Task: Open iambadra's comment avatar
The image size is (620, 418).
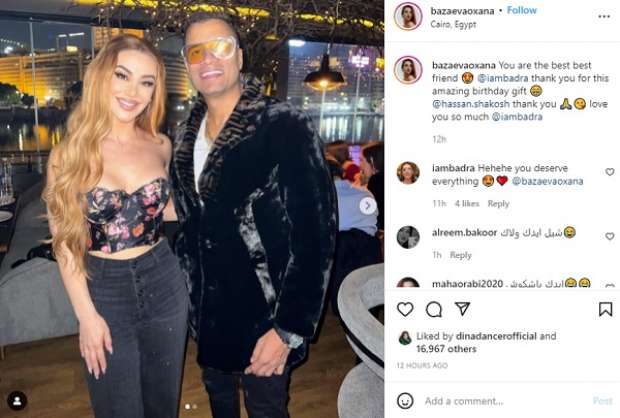Action: point(408,173)
